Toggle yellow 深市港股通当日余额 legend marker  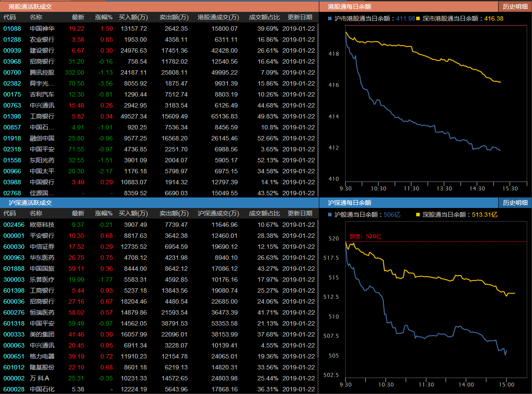[418, 18]
